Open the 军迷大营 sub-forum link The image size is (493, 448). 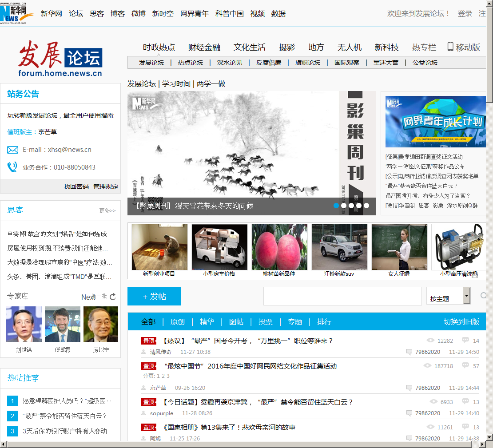[386, 63]
